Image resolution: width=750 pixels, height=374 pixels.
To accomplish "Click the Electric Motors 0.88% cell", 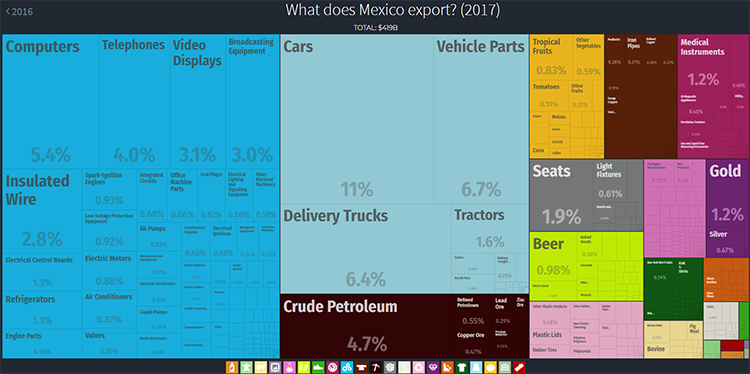I will [110, 271].
